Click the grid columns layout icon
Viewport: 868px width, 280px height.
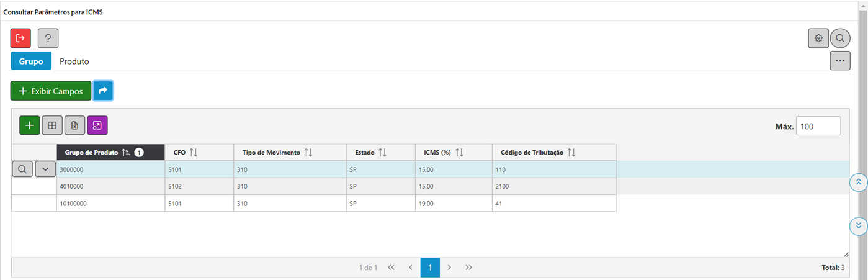click(x=52, y=125)
